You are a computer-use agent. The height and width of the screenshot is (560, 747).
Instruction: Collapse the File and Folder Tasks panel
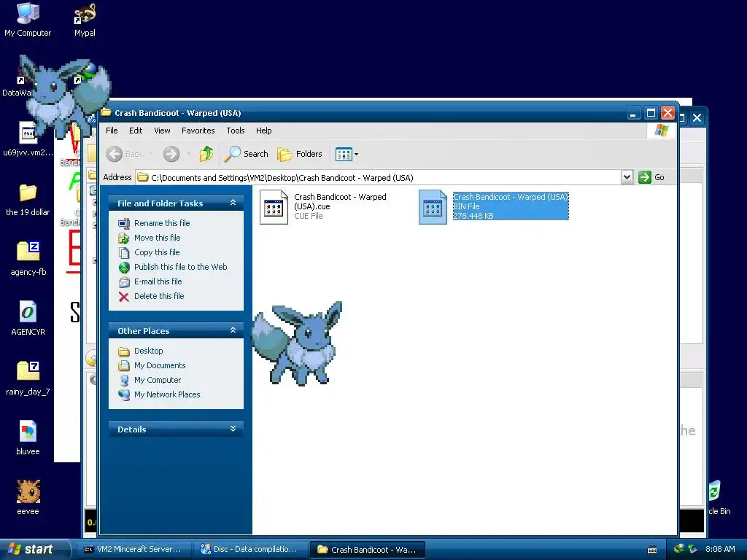233,203
